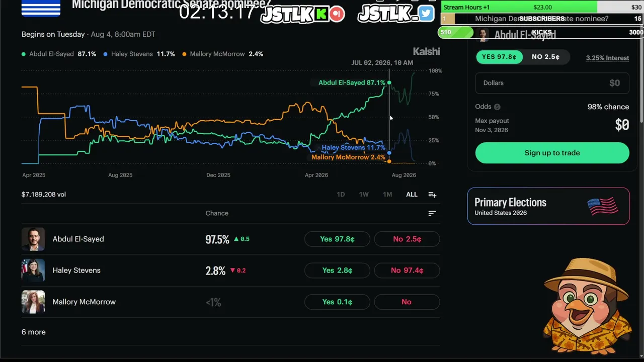The height and width of the screenshot is (362, 644).
Task: Open the add-to-chart list icon beside ALL
Action: coord(432,195)
